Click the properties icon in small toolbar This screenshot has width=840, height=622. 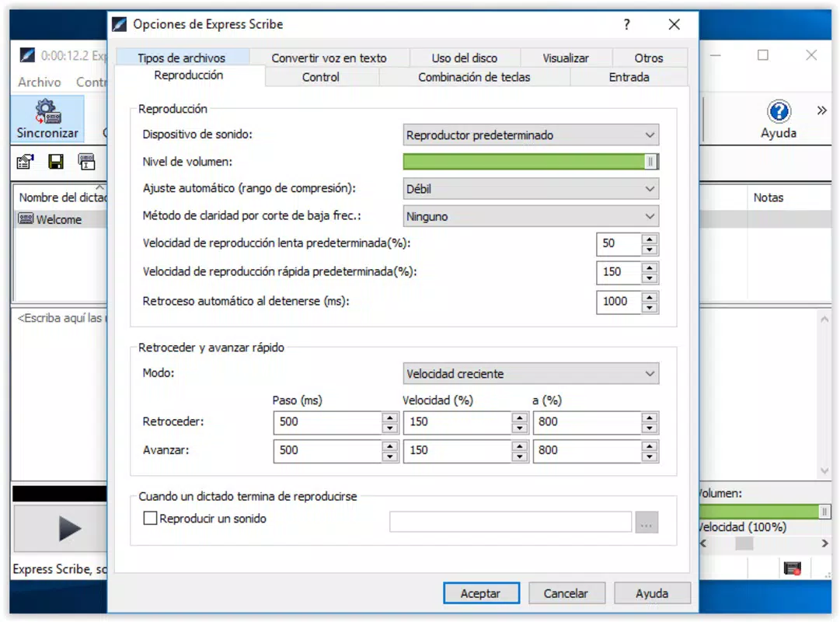(x=25, y=162)
